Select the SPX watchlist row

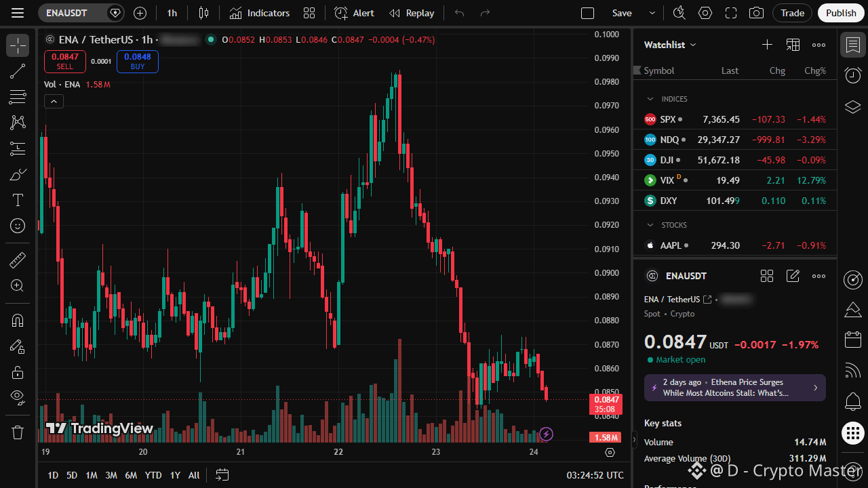[x=735, y=119]
